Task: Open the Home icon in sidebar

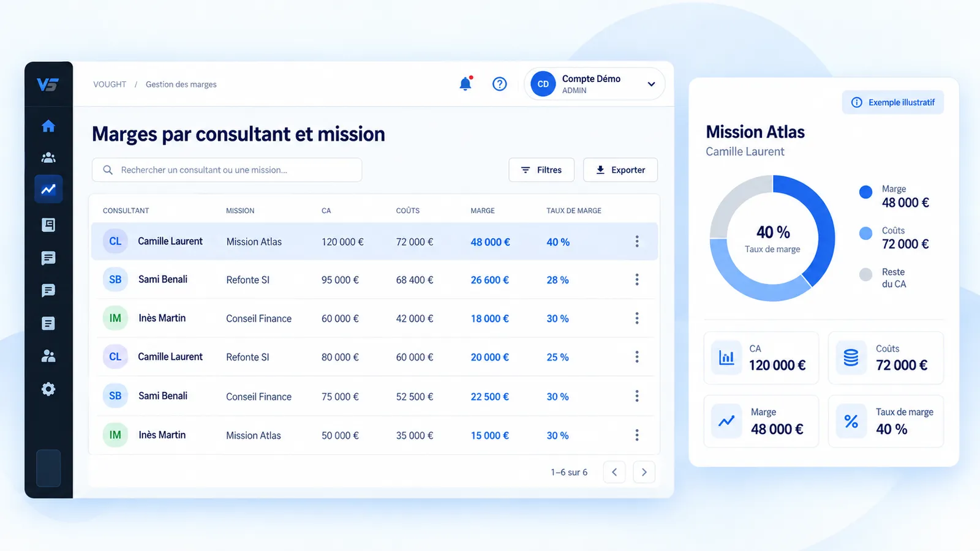Action: pos(48,126)
